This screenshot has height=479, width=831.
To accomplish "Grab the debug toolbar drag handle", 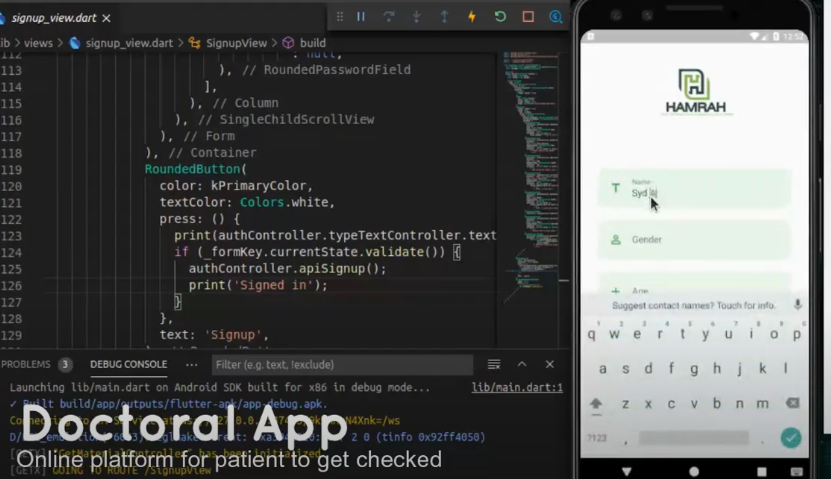I will point(340,17).
